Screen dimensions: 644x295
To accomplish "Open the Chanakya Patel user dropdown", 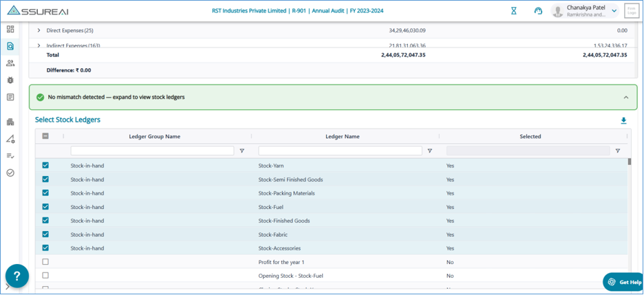I will pos(614,11).
